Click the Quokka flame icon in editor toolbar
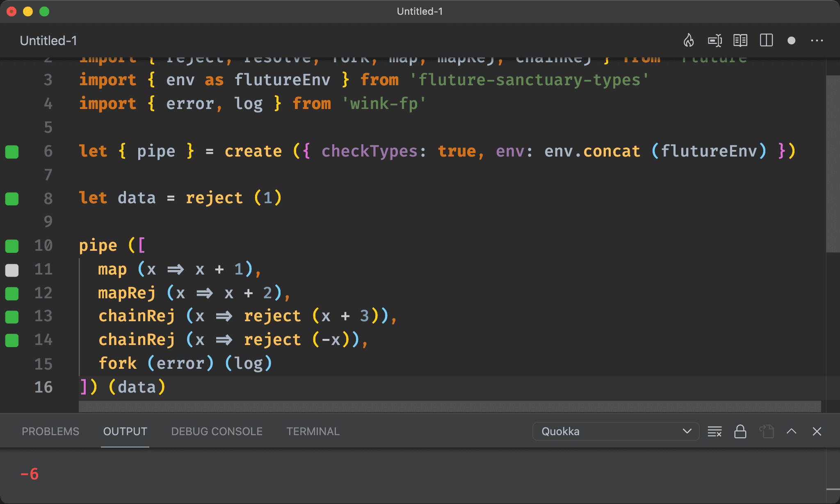 [x=689, y=41]
